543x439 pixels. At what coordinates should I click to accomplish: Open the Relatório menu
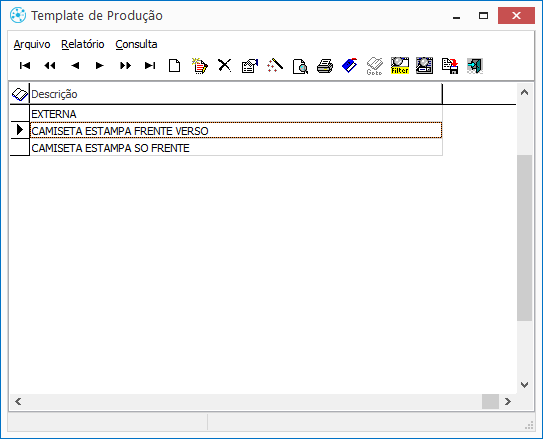point(83,44)
